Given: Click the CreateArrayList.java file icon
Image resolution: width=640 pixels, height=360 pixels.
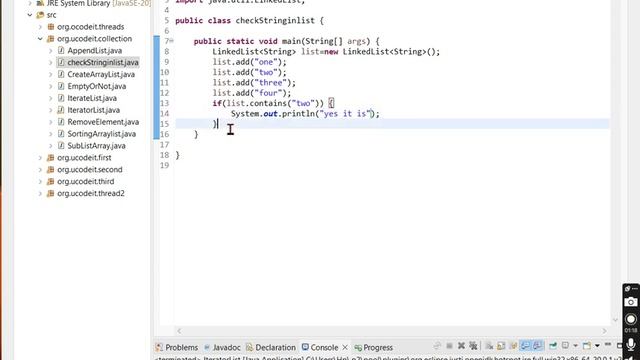Looking at the screenshot, I should pyautogui.click(x=61, y=74).
